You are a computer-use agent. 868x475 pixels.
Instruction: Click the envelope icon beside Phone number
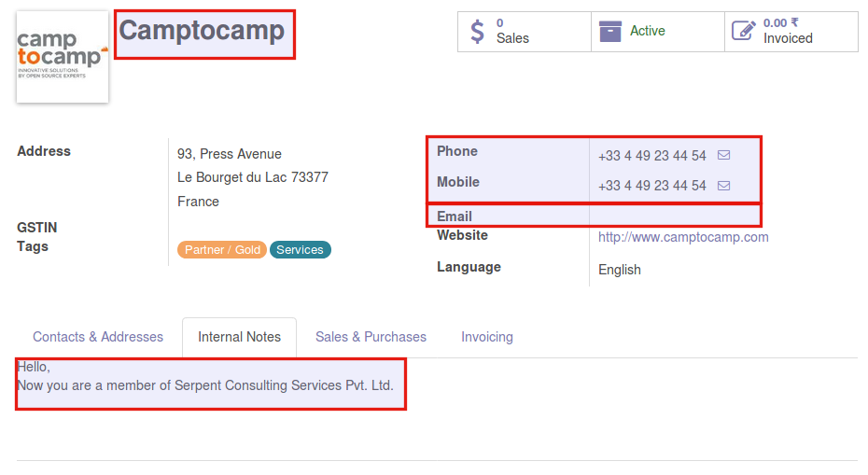pyautogui.click(x=723, y=155)
